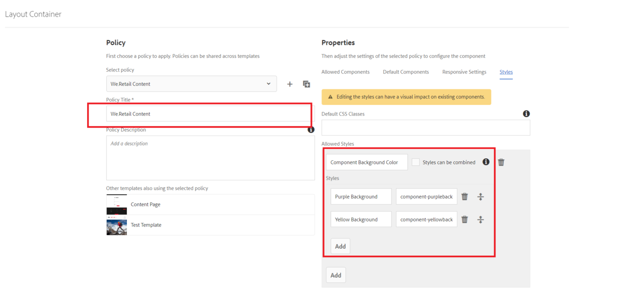This screenshot has width=644, height=298.
Task: Copy the selected policy using the duplicate icon
Action: 306,84
